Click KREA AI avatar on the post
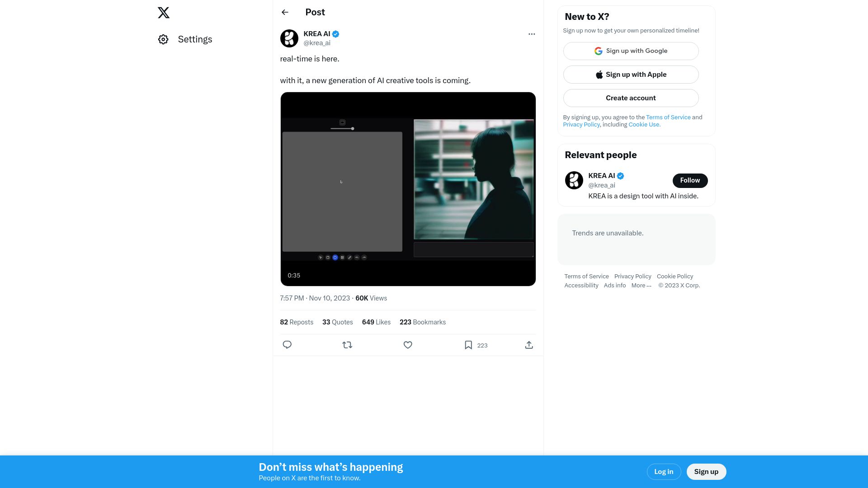 pos(289,38)
